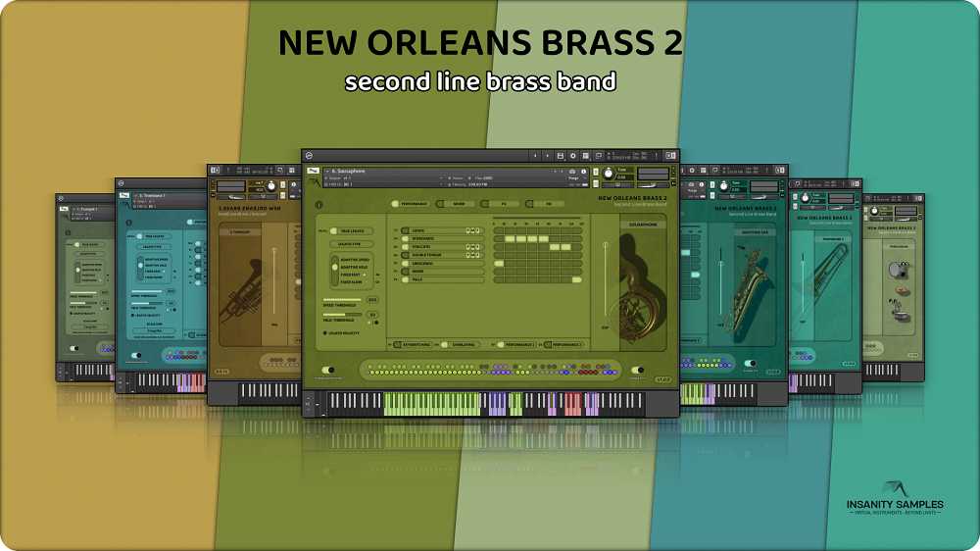Click the Mute button below the Solo button
Screen dimensions: 980x551
596,184
